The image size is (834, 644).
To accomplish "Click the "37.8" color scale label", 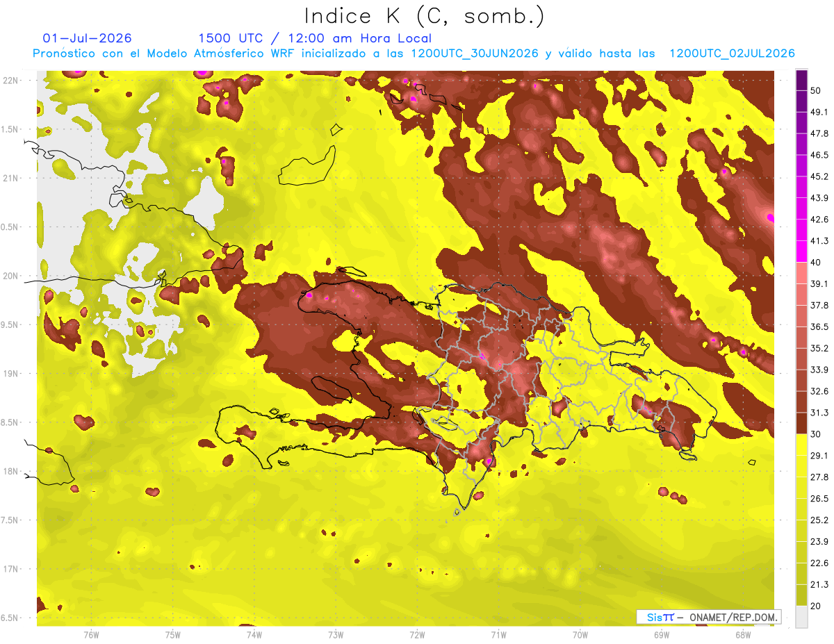I will [820, 305].
